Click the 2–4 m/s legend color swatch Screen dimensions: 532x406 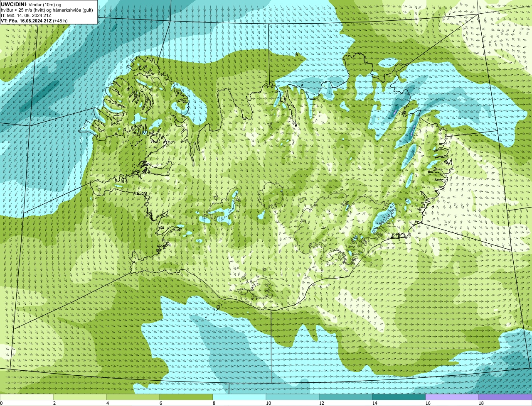pos(80,397)
